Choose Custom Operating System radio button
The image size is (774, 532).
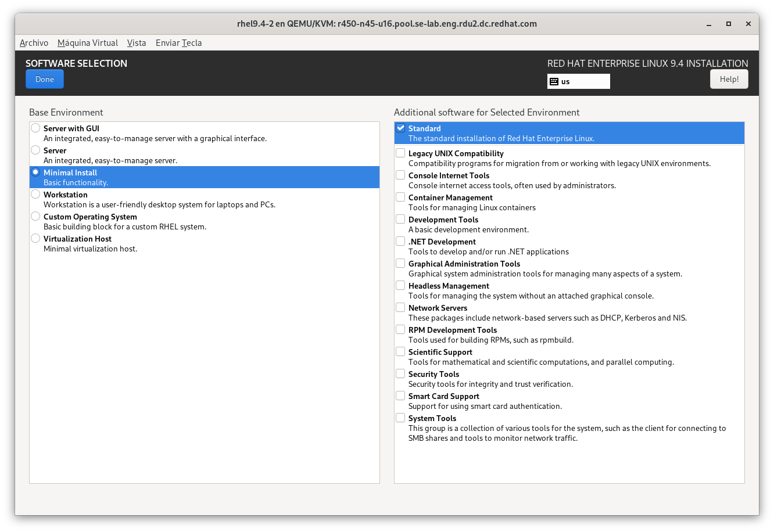pyautogui.click(x=35, y=216)
